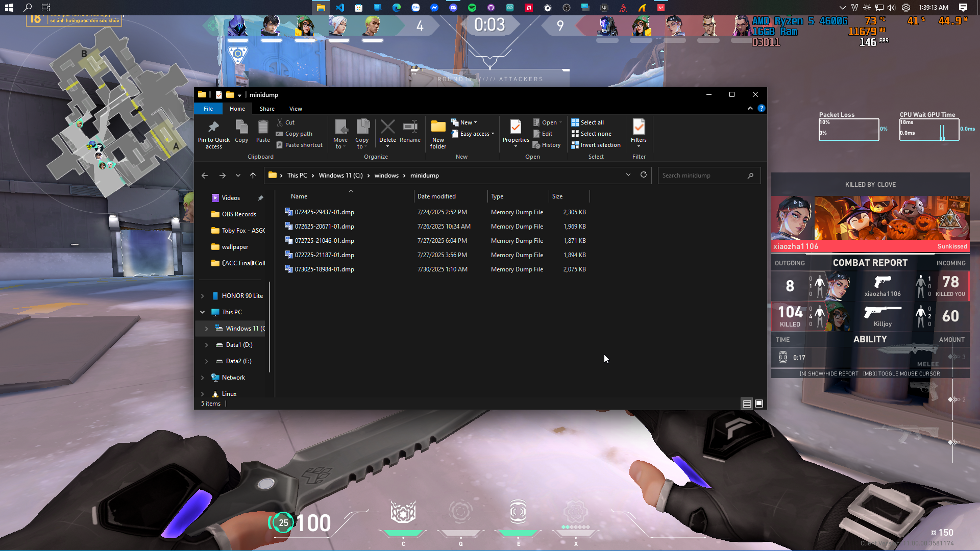Viewport: 980px width, 551px height.
Task: Click Paste shortcut in ribbon
Action: [x=300, y=145]
